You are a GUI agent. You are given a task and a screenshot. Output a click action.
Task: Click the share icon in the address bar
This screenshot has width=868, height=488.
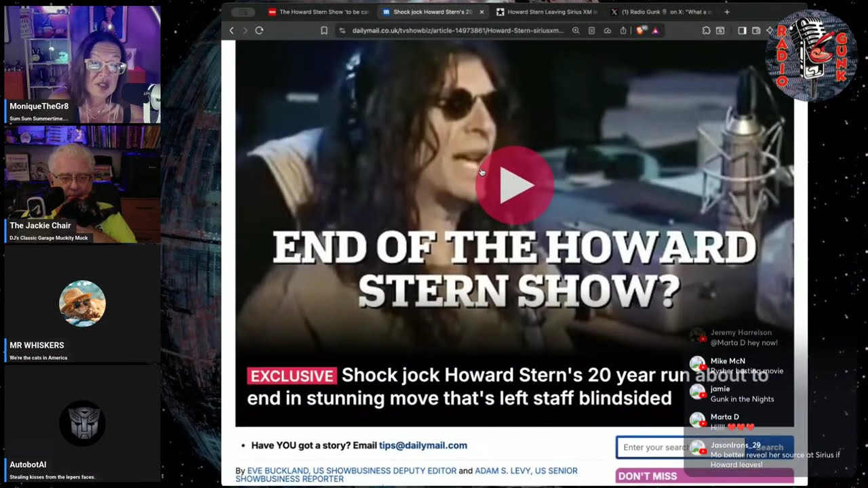pos(623,30)
